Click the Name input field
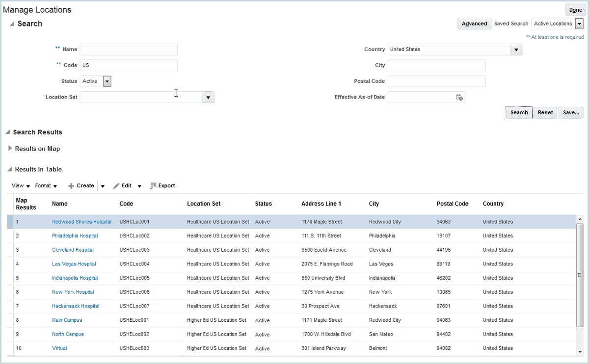The width and height of the screenshot is (589, 364). pos(128,49)
